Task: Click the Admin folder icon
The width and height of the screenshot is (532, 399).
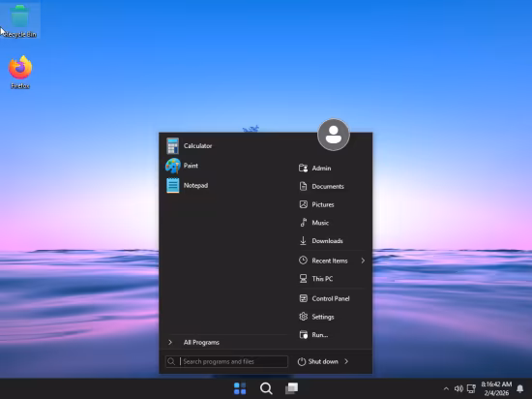Action: point(303,169)
